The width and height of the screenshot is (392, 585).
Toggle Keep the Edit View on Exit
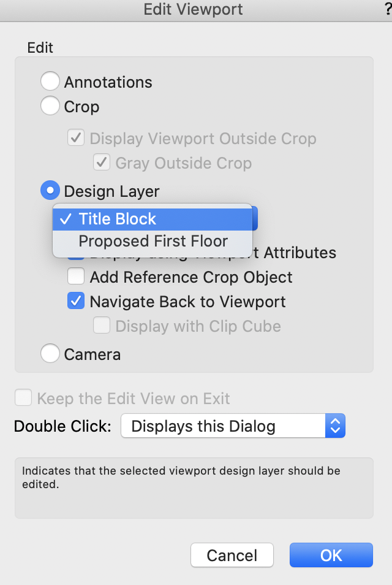(23, 397)
